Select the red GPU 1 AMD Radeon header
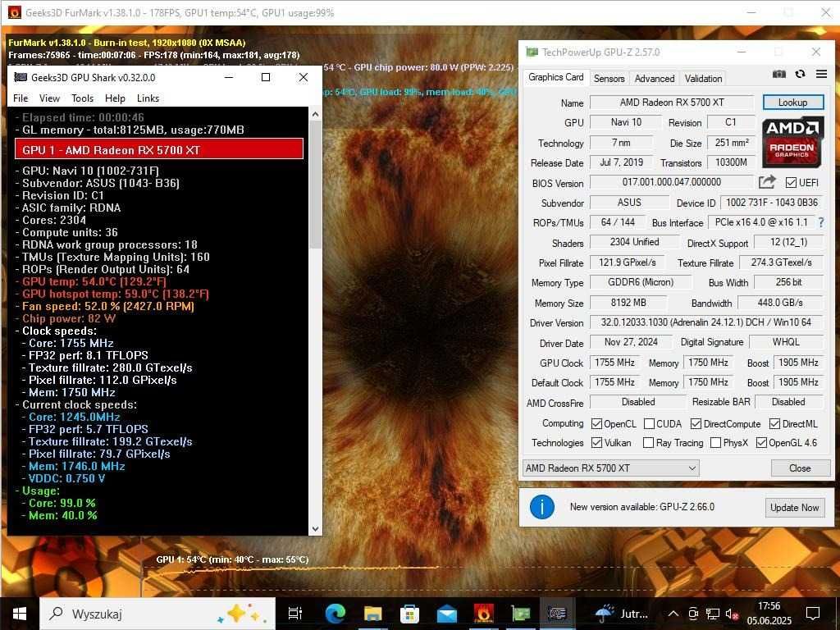The height and width of the screenshot is (630, 840). [159, 150]
